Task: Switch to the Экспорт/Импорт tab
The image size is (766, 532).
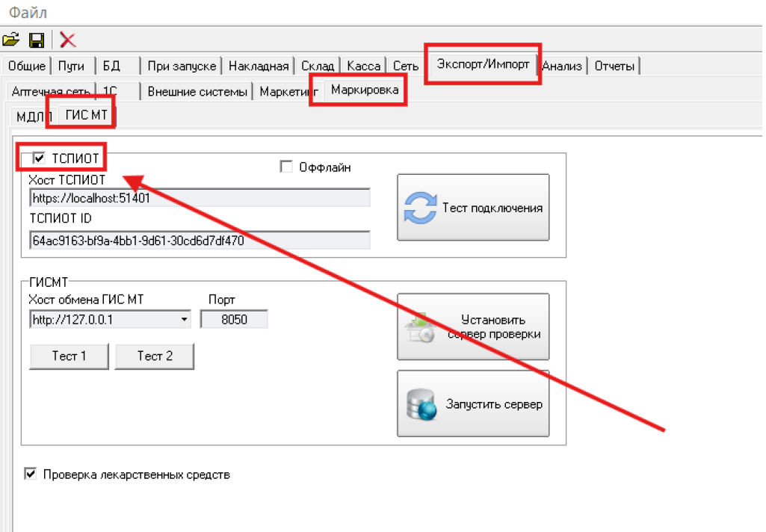Action: 483,64
